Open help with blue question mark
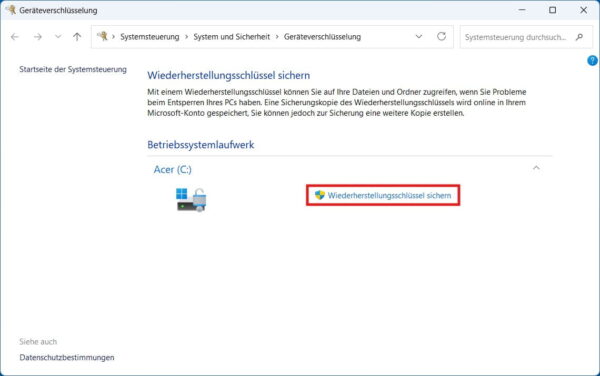Image resolution: width=600 pixels, height=376 pixels. click(x=592, y=60)
